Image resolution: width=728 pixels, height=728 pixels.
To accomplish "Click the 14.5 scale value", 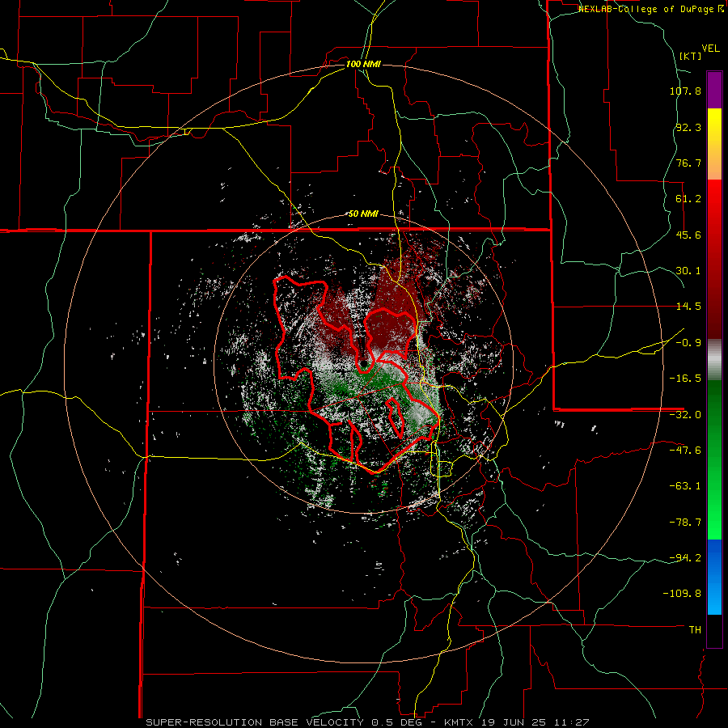I will [688, 307].
